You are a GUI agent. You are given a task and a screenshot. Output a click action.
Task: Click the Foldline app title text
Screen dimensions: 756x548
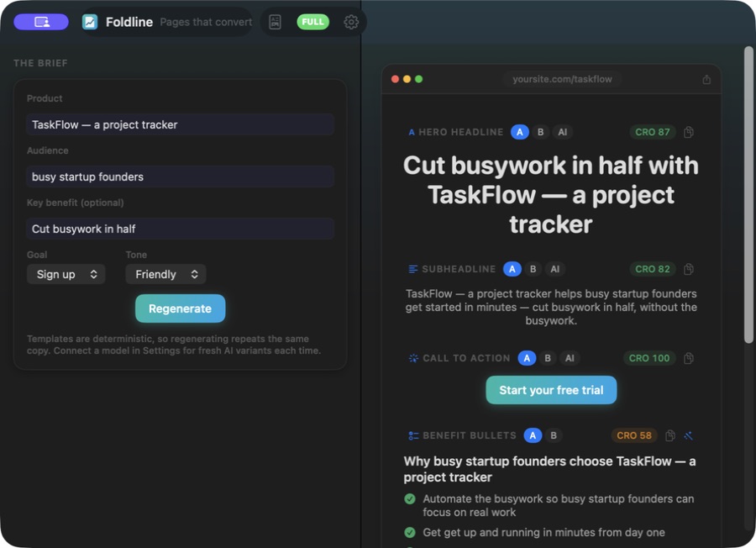coord(129,22)
